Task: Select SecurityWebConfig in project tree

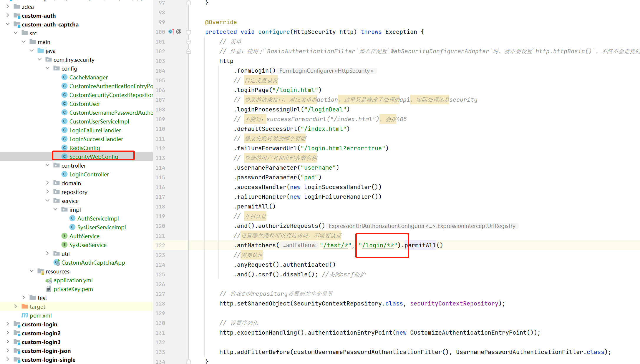Action: [94, 157]
